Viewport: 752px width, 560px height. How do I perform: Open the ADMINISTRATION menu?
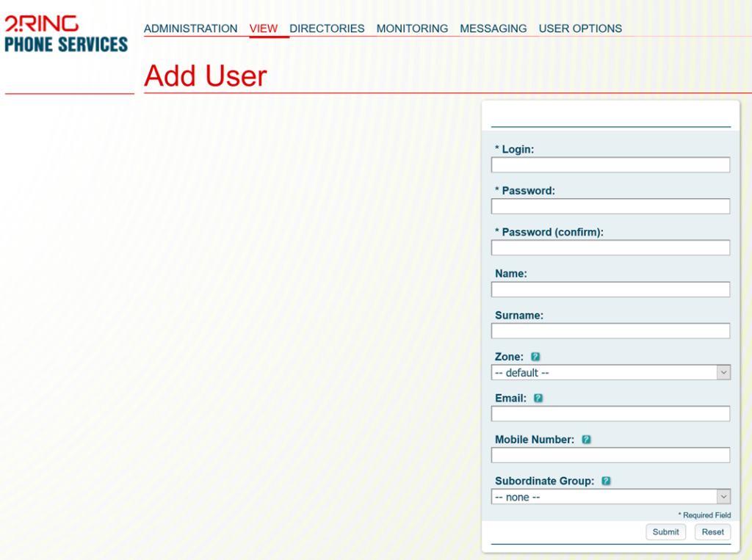click(x=190, y=29)
